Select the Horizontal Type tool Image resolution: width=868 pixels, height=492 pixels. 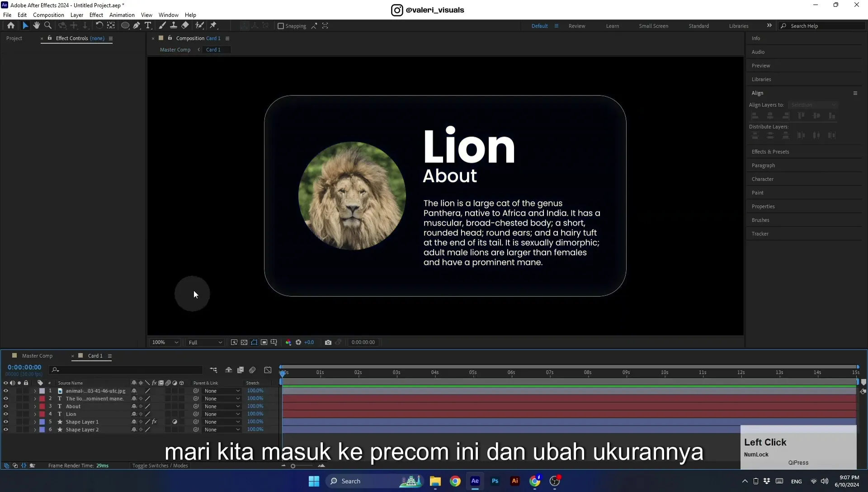(148, 26)
